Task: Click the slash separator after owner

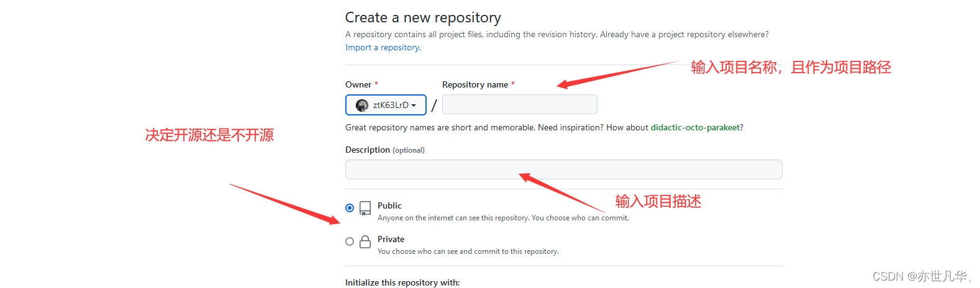Action: [x=434, y=106]
